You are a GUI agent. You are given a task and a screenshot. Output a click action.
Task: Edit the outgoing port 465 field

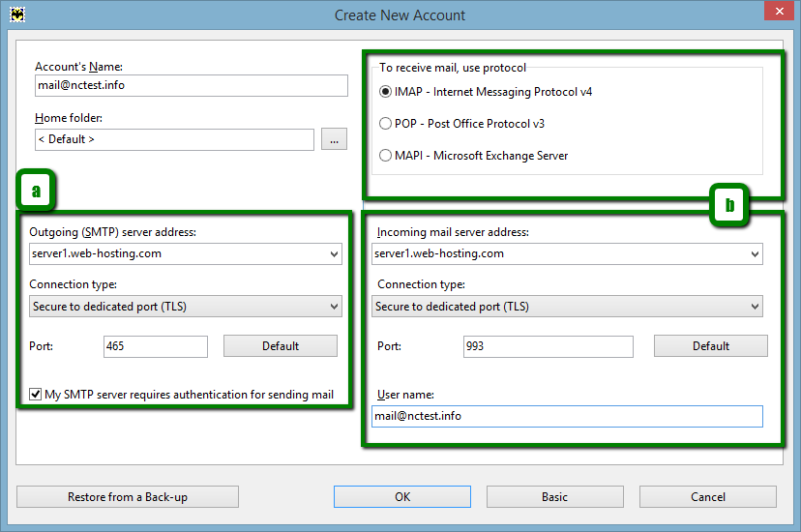tap(156, 346)
